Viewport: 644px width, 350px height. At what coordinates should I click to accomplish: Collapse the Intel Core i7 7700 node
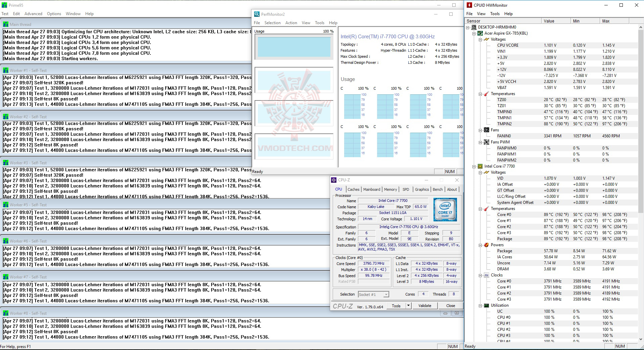coord(474,167)
